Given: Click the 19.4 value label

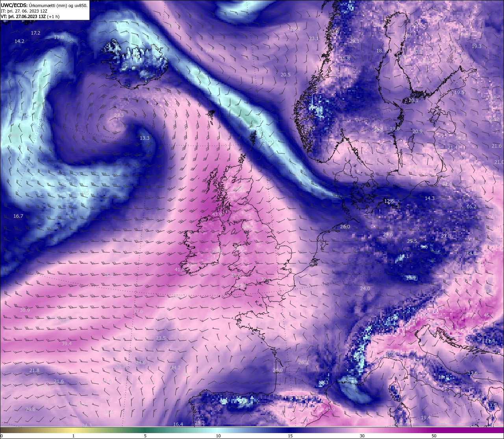Looking at the screenshot, I should [426, 418].
